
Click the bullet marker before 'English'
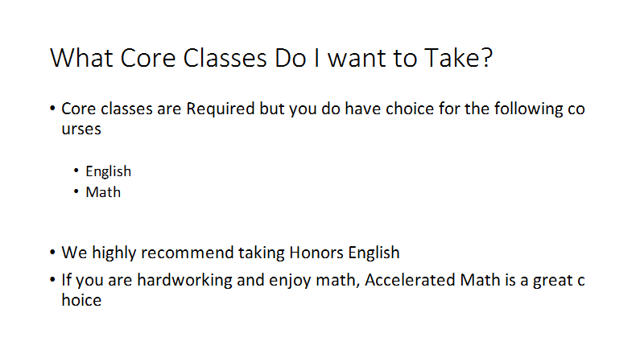tap(76, 171)
